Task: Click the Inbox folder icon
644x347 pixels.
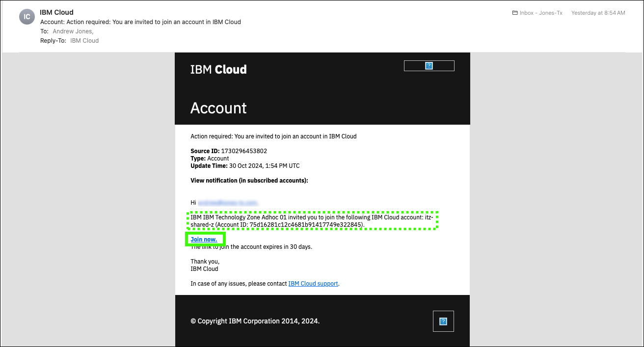Action: pyautogui.click(x=515, y=13)
